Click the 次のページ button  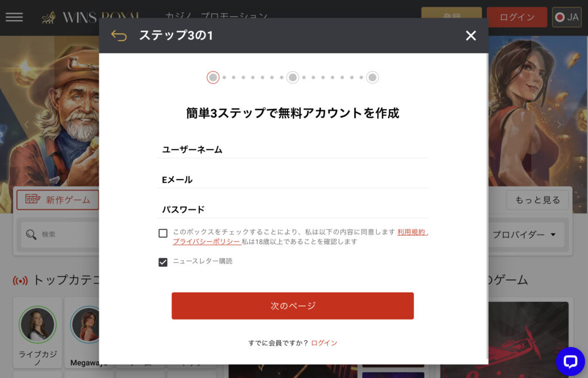[x=293, y=306]
